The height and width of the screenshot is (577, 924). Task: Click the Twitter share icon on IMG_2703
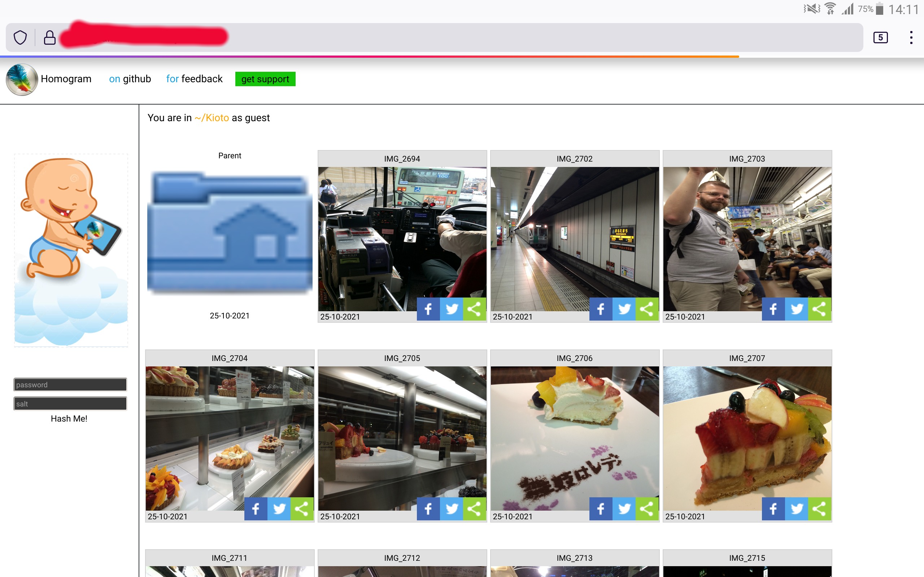click(x=796, y=310)
